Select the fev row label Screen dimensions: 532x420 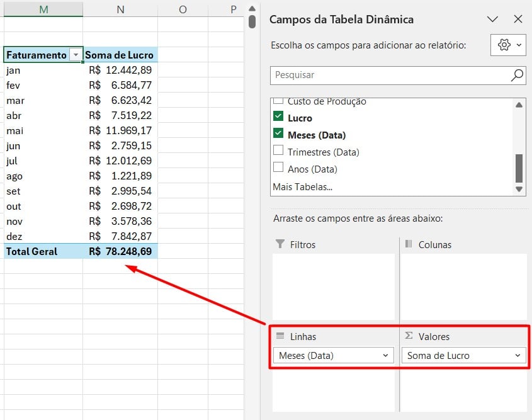(x=43, y=85)
